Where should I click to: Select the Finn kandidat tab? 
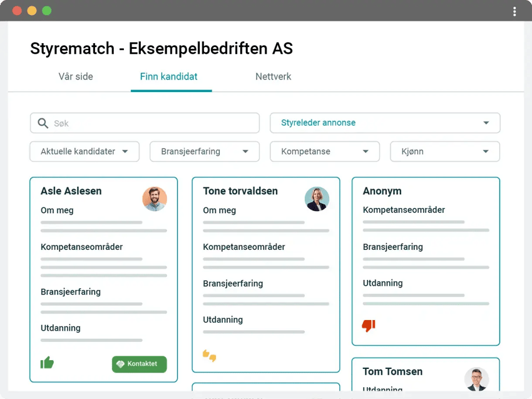point(168,76)
